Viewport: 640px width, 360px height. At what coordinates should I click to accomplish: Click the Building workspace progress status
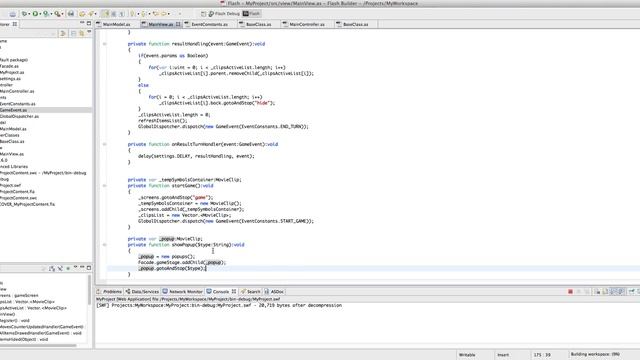pos(595,354)
